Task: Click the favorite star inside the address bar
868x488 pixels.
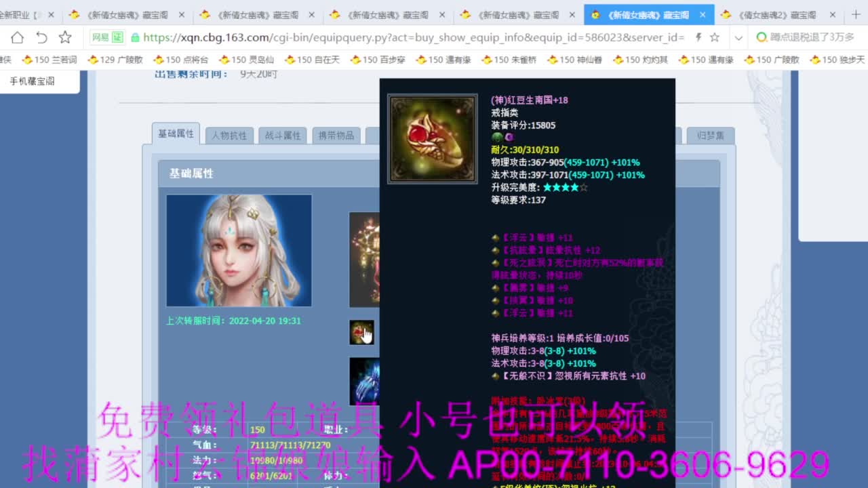Action: click(715, 37)
